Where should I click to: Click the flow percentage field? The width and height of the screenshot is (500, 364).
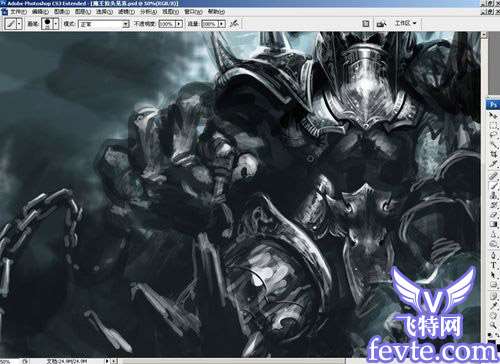coord(210,24)
